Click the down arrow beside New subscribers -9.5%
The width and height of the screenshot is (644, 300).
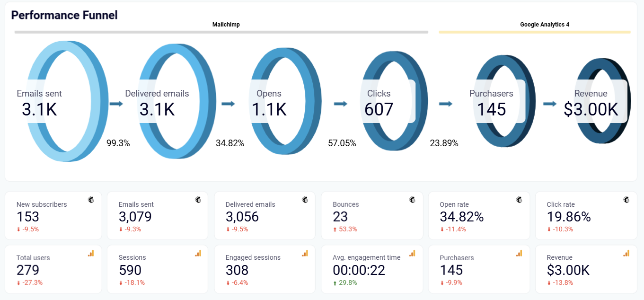(18, 229)
